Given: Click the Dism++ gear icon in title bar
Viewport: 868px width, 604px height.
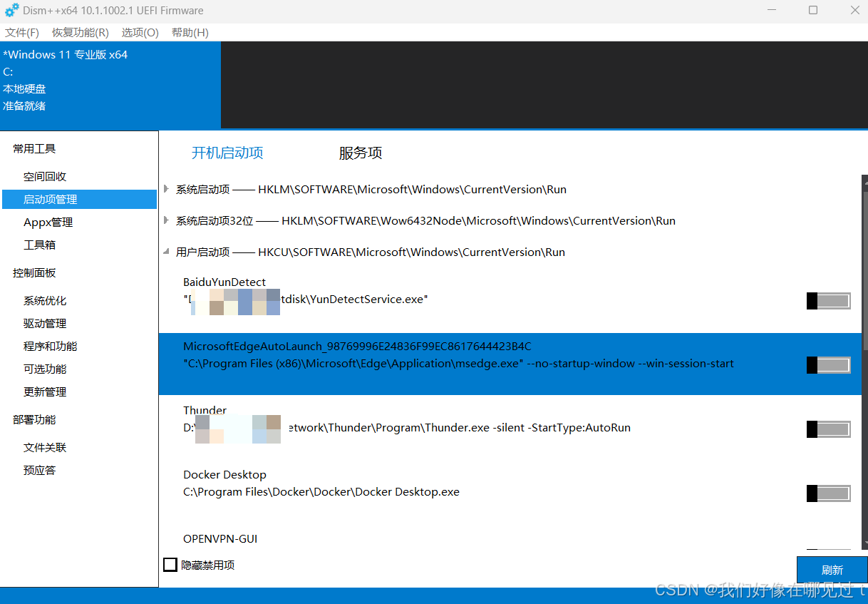Looking at the screenshot, I should pos(11,11).
